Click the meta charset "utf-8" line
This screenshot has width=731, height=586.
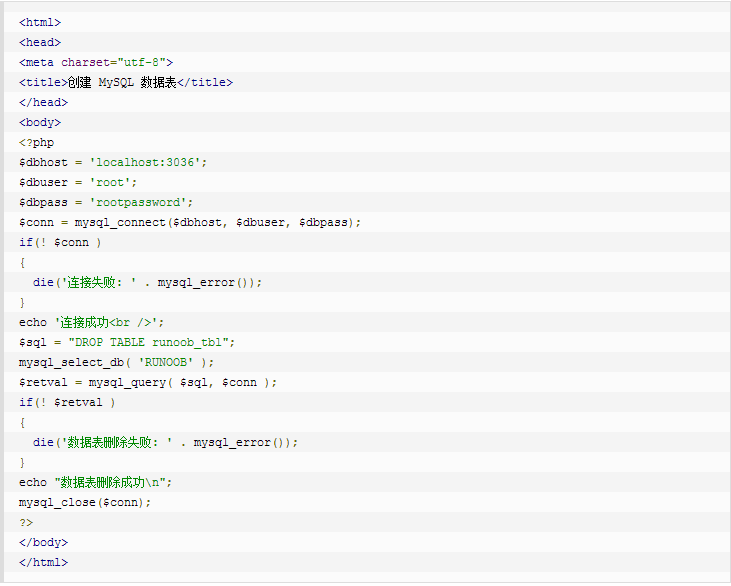tap(96, 62)
